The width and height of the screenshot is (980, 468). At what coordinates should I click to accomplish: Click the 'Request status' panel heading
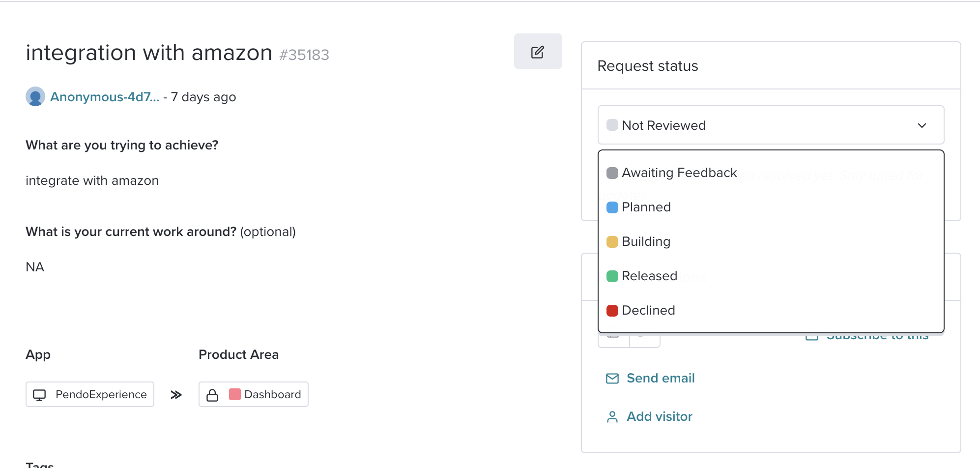(648, 66)
